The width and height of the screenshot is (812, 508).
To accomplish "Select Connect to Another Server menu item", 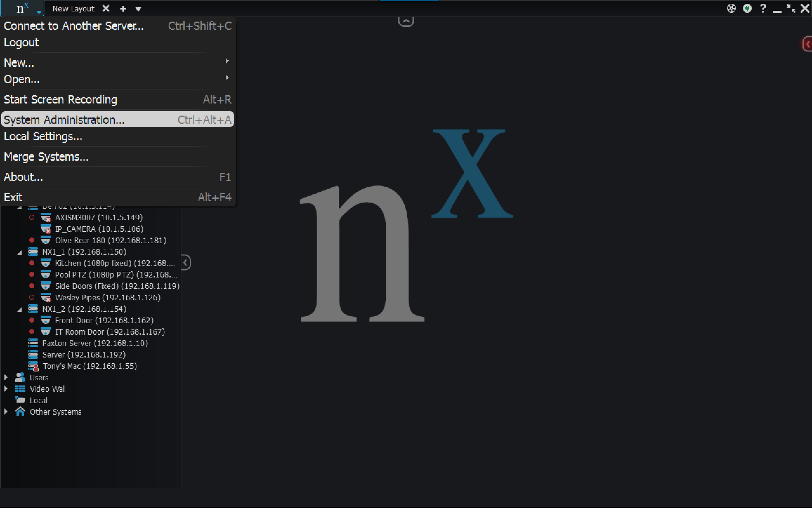I will click(117, 26).
